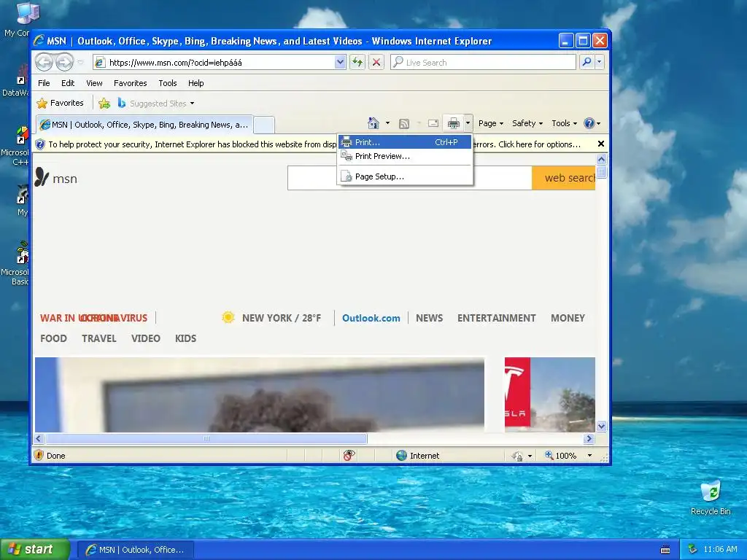Click the horizontal scrollbar thumb
This screenshot has height=560, width=747.
[206, 438]
